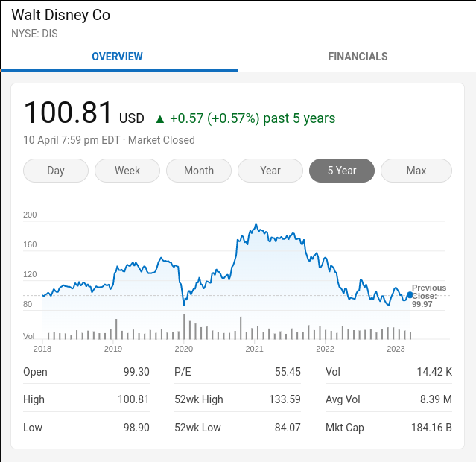Show the Week price range

click(x=127, y=171)
